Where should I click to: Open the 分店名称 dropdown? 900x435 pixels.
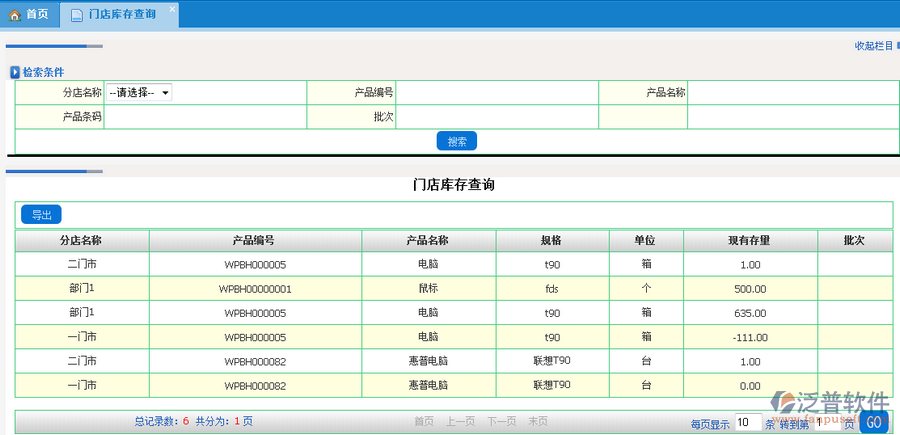point(139,92)
